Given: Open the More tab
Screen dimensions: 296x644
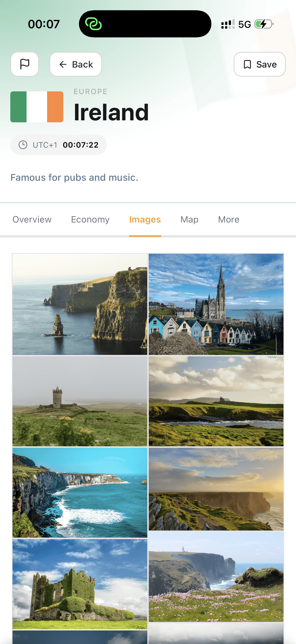Looking at the screenshot, I should (229, 220).
